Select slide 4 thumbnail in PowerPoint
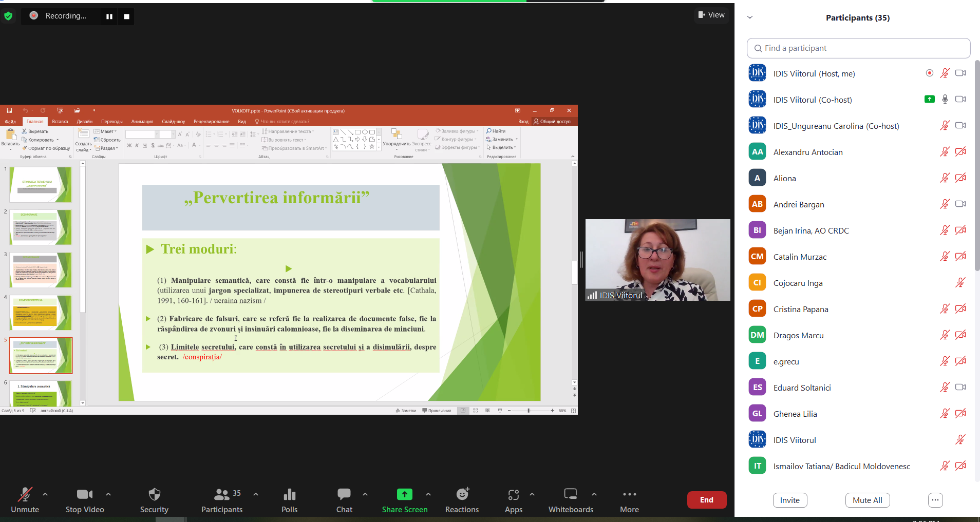980x522 pixels. (41, 313)
